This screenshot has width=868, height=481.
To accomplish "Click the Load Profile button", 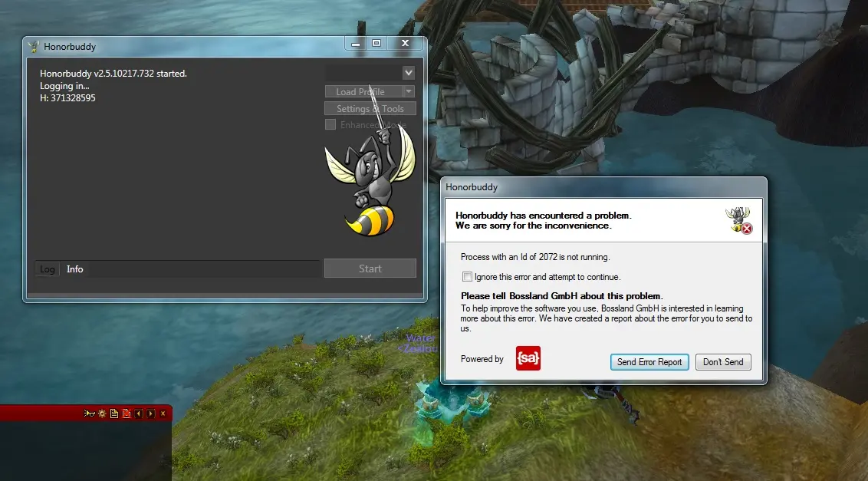I will click(363, 91).
